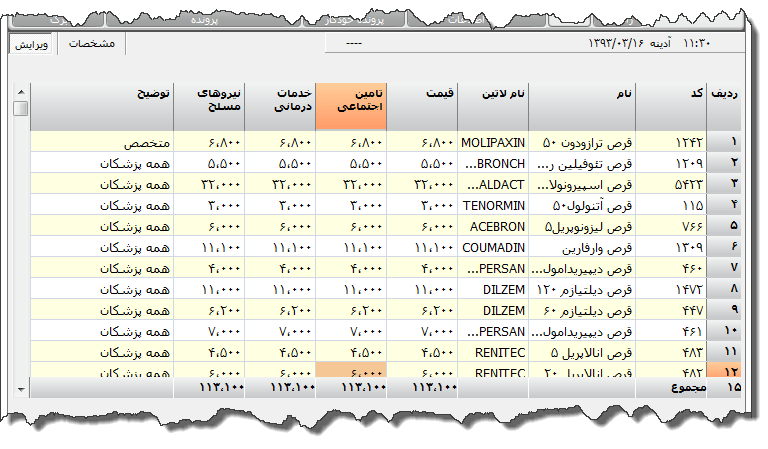Click code cell ۴۸۳
Screen dimensions: 768x449
671,353
